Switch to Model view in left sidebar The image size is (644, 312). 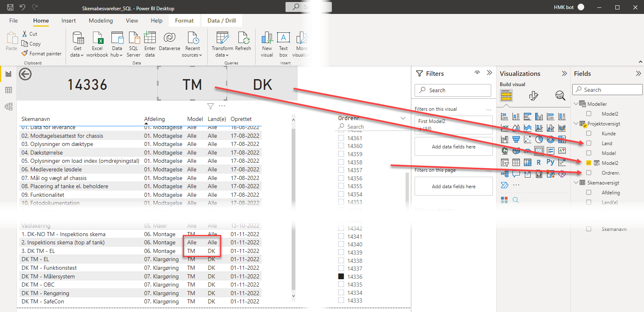tap(9, 107)
